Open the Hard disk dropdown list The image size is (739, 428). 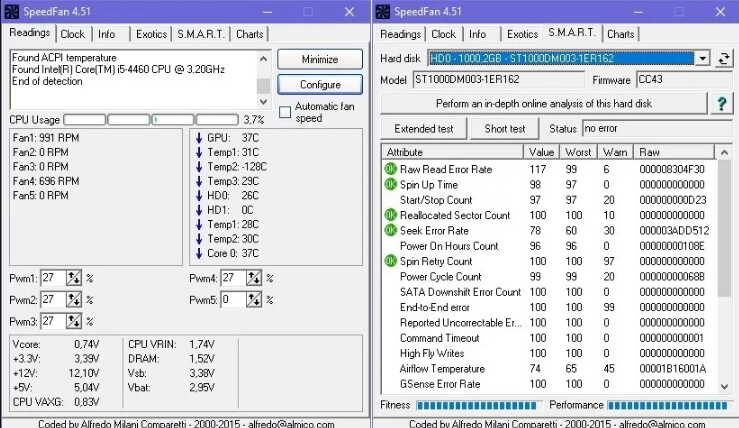click(702, 58)
